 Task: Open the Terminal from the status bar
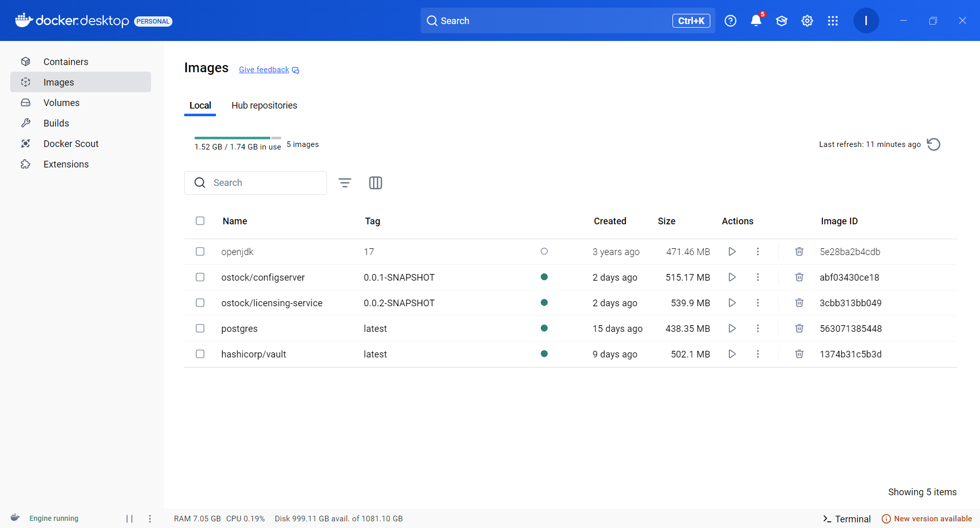click(x=847, y=519)
